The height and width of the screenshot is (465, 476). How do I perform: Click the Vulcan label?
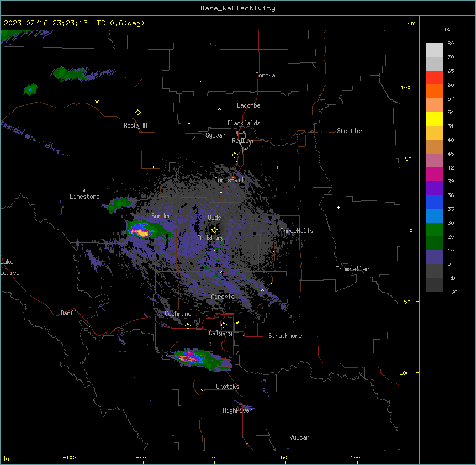tap(300, 437)
